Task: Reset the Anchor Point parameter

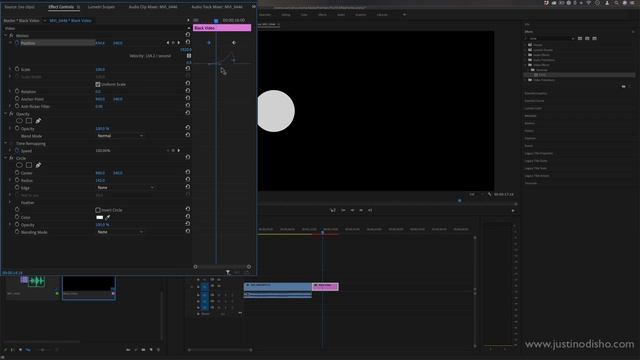Action: point(188,98)
